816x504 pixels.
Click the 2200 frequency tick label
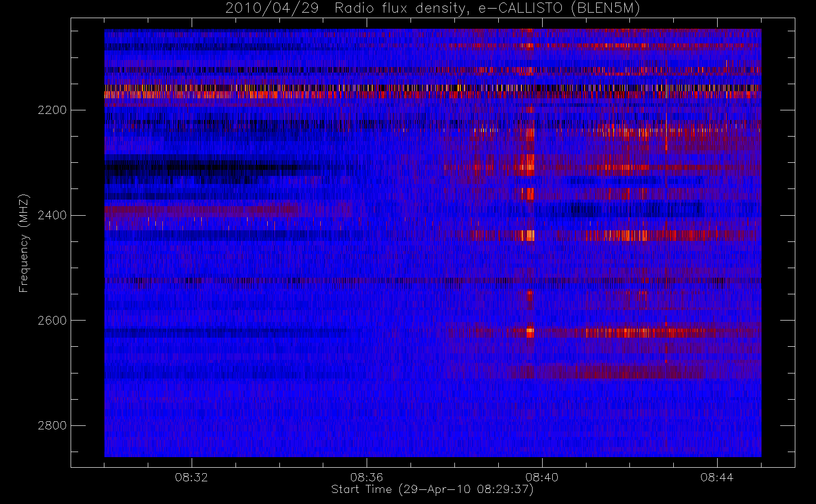pyautogui.click(x=52, y=110)
